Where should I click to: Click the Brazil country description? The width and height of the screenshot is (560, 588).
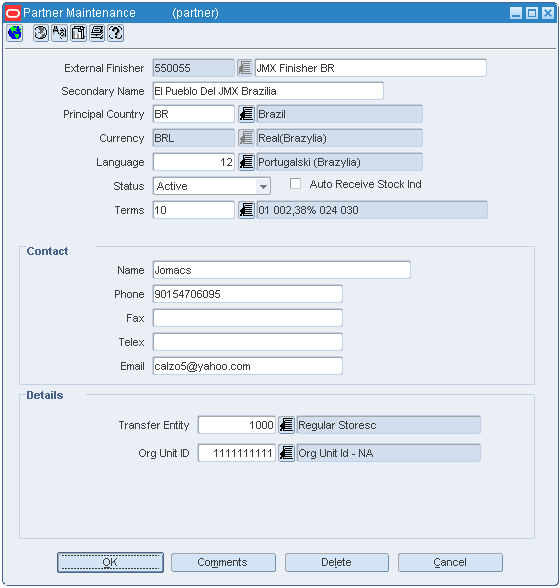[x=339, y=114]
